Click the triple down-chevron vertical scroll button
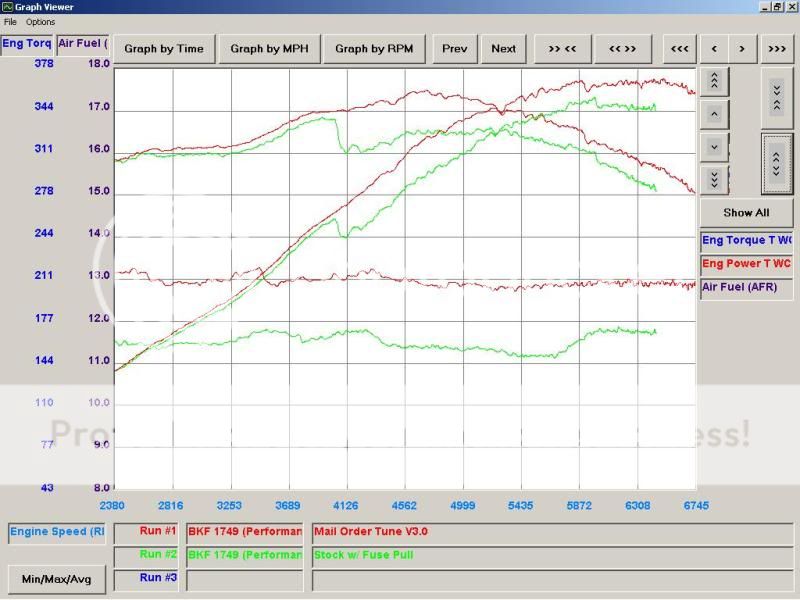800x600 pixels. [713, 179]
